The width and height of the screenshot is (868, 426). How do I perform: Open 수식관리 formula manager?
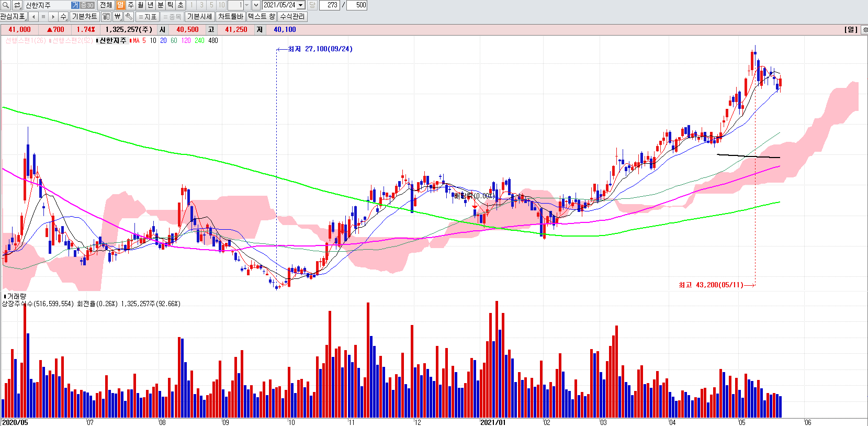(292, 16)
